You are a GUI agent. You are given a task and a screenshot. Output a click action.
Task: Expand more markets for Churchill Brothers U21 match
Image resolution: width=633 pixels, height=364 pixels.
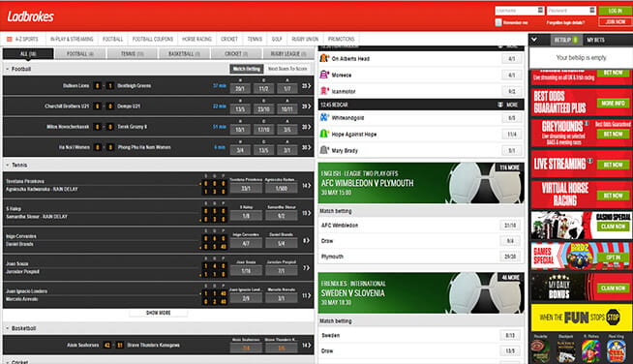pos(307,106)
